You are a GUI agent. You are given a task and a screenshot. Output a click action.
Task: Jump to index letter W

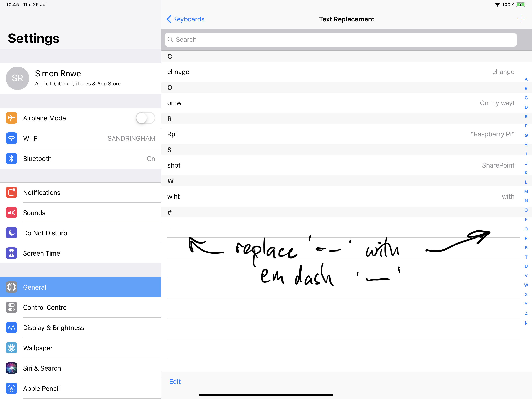click(526, 285)
